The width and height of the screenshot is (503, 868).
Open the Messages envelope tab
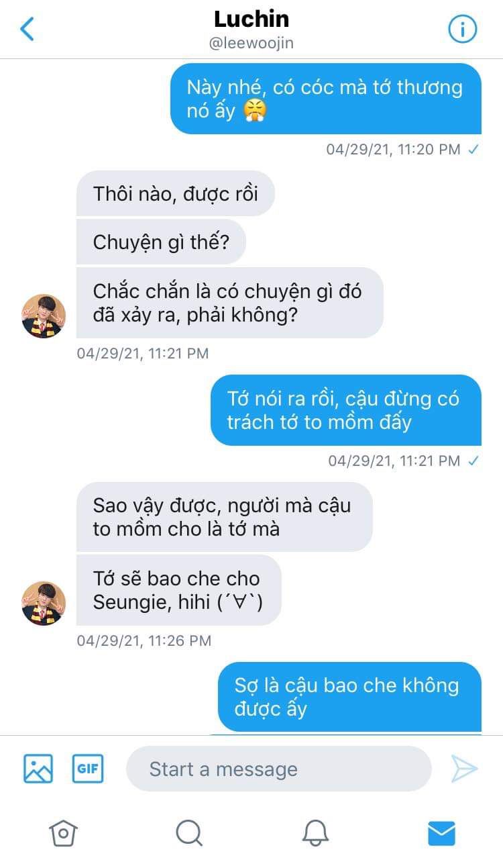click(441, 833)
